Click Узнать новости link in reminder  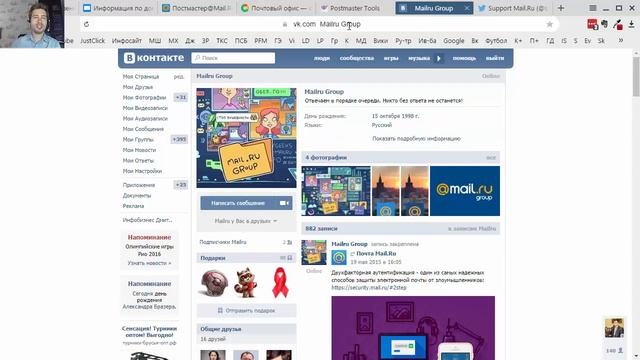coord(149,263)
